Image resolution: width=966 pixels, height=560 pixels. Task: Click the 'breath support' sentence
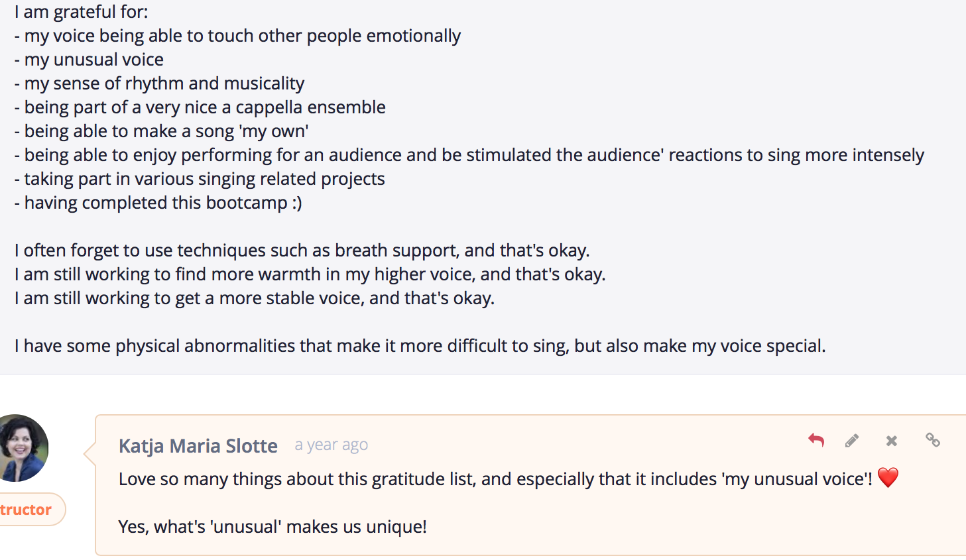pos(302,251)
